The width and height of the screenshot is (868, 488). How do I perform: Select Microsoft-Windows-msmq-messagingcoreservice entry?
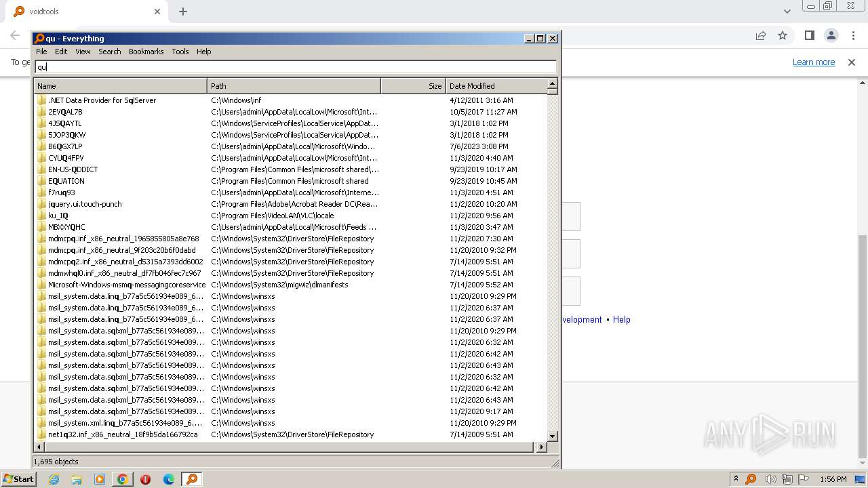point(127,285)
